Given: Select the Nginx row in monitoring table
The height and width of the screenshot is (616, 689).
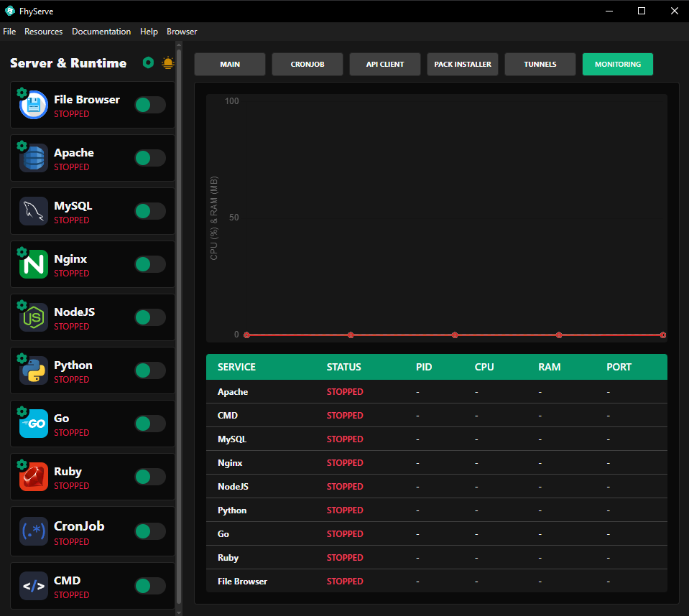Looking at the screenshot, I should click(x=437, y=463).
